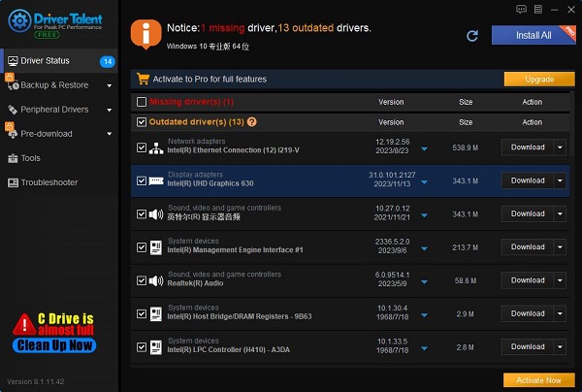The width and height of the screenshot is (582, 392).
Task: Refresh the driver scan
Action: pyautogui.click(x=472, y=36)
